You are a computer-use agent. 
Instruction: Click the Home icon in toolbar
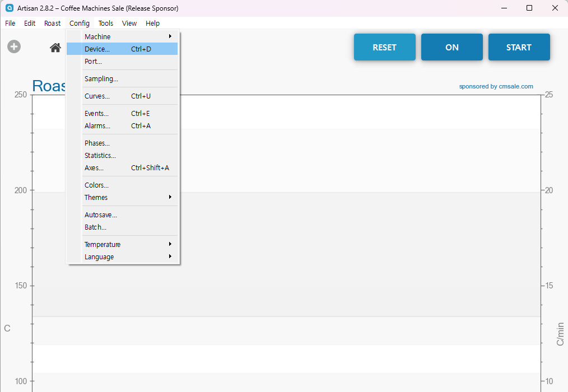click(x=55, y=48)
